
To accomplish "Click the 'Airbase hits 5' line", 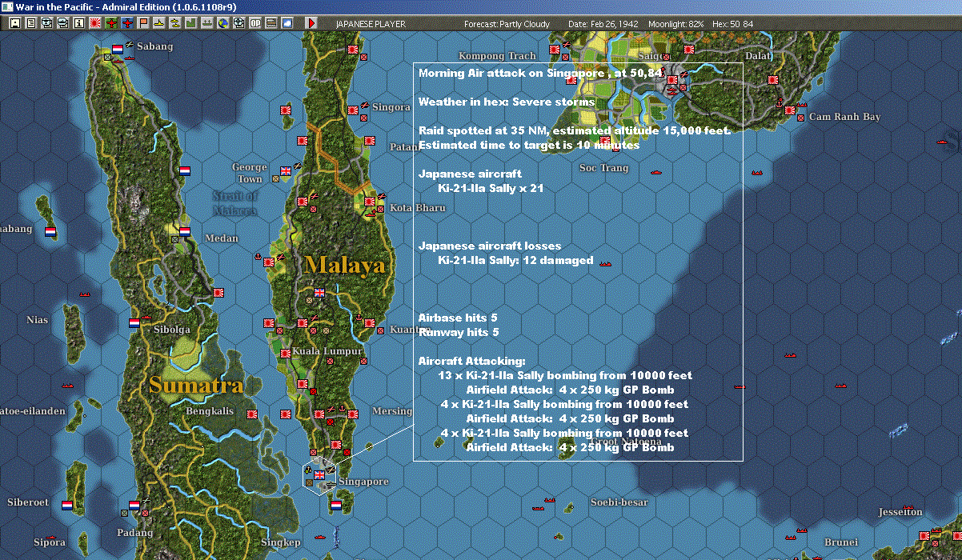I will tap(458, 318).
